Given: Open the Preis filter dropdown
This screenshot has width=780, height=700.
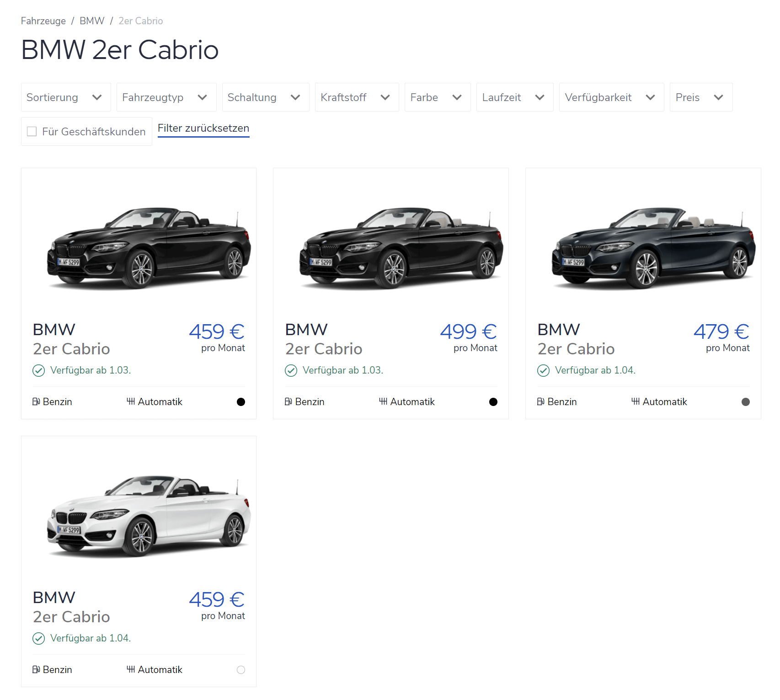Looking at the screenshot, I should tap(700, 97).
